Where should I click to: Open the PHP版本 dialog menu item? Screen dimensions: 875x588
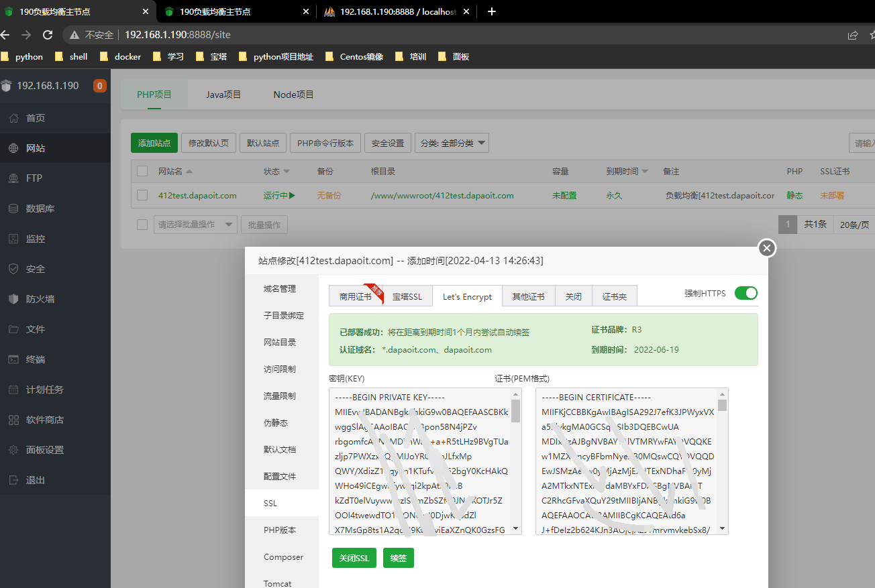pos(282,530)
